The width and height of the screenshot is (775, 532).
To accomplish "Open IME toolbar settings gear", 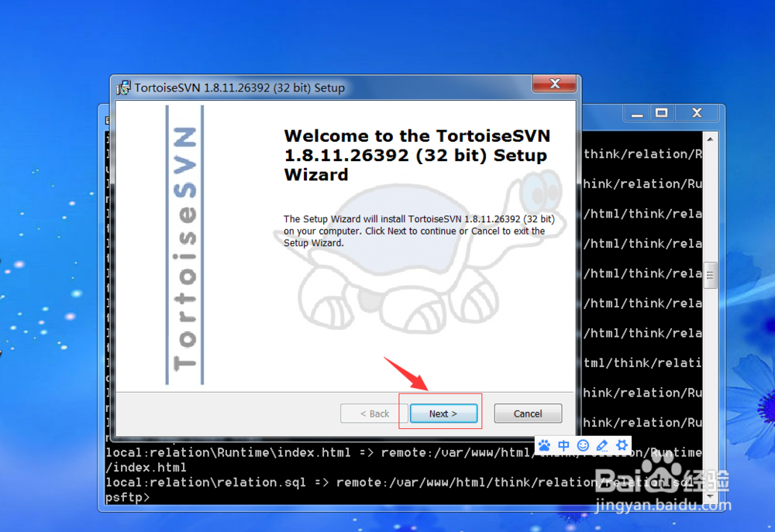I will pyautogui.click(x=622, y=445).
